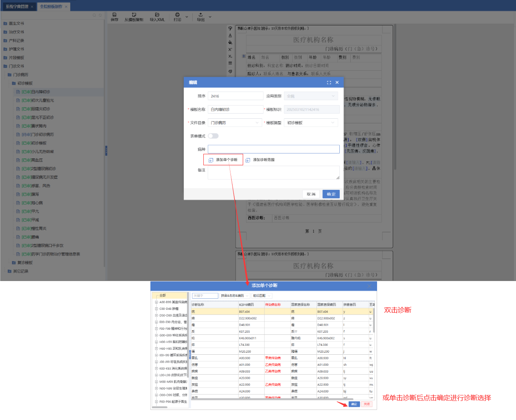This screenshot has height=420, width=516.
Task: Click 确定 button in 编辑 dialog
Action: click(331, 194)
